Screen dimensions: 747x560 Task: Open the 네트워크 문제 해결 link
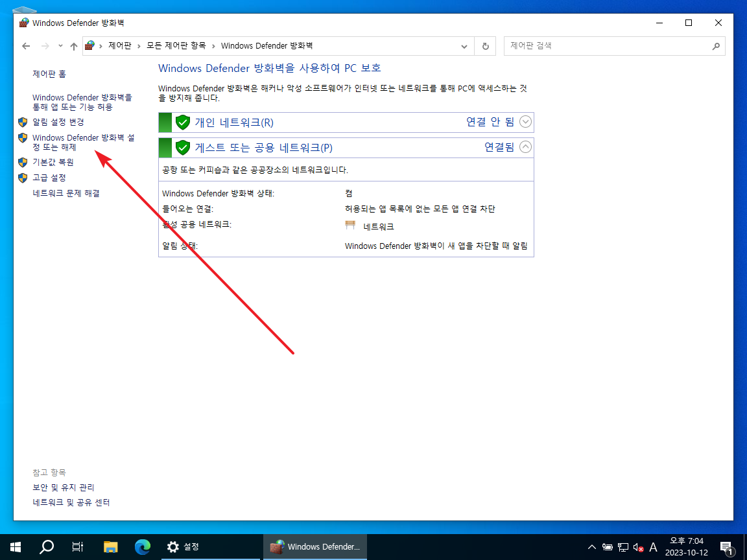66,193
